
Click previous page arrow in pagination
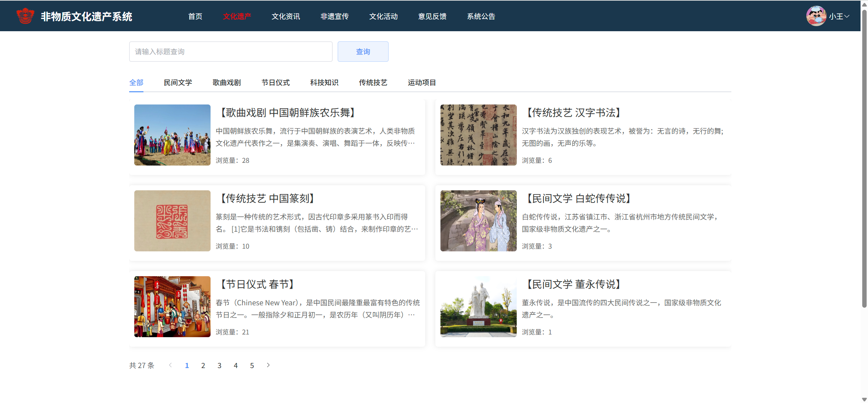click(171, 365)
